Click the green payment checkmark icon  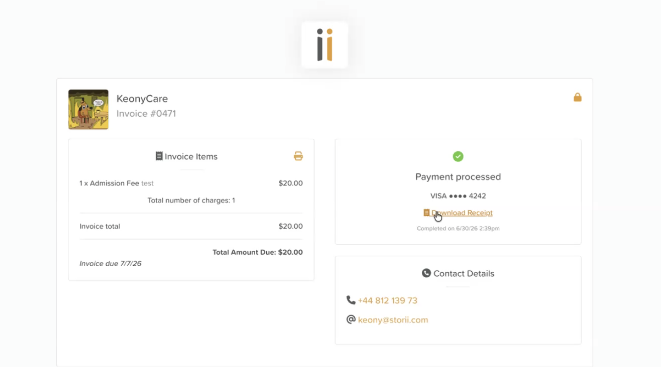[458, 156]
